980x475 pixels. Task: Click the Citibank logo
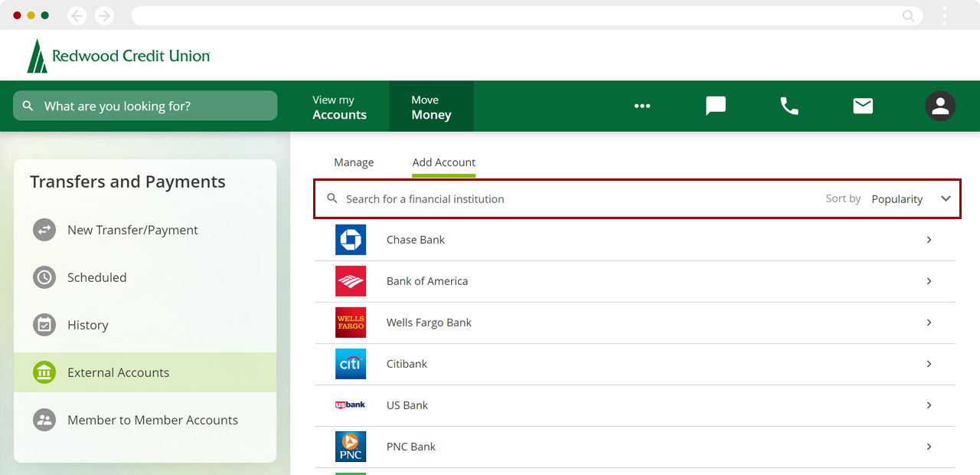[351, 364]
